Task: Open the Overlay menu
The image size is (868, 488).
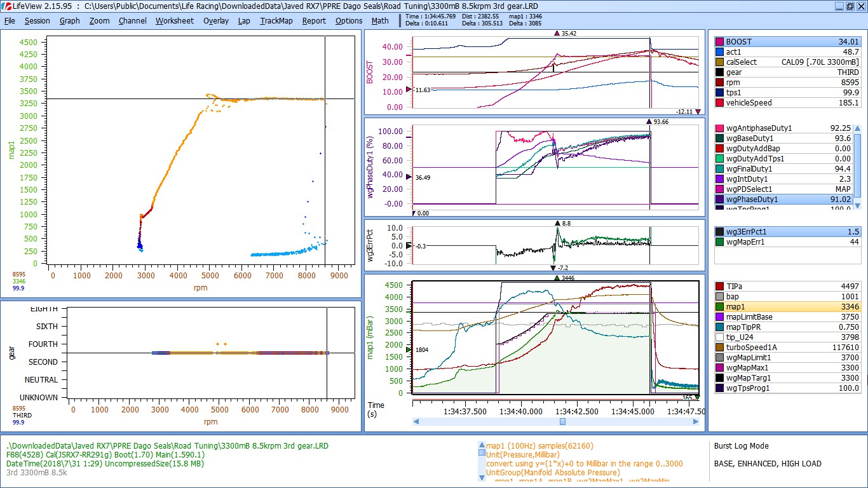Action: [215, 20]
